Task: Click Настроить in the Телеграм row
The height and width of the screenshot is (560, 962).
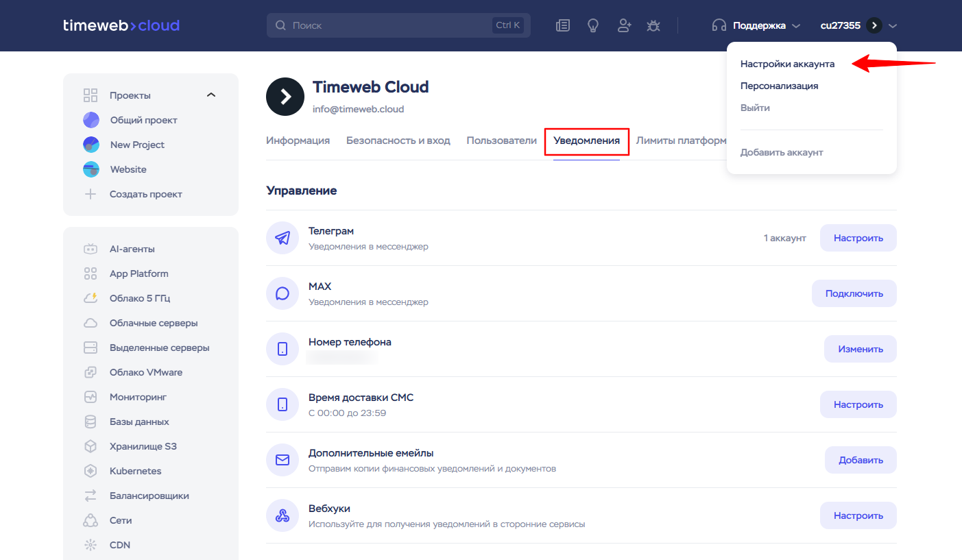Action: [x=858, y=238]
